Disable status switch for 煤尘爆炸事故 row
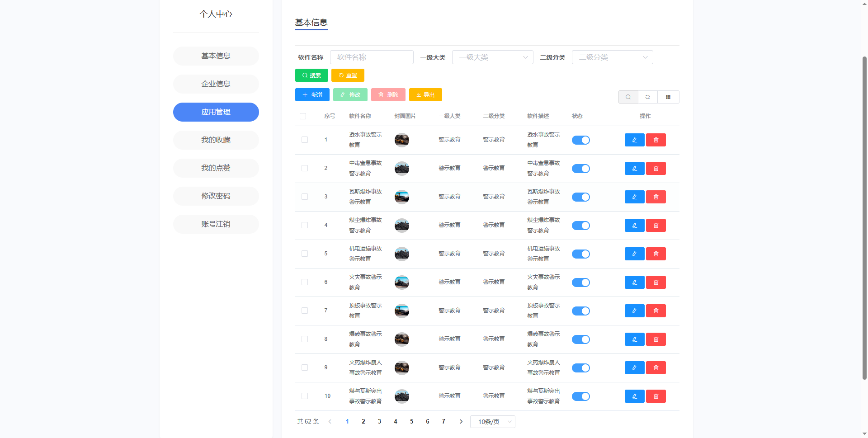 click(x=581, y=226)
